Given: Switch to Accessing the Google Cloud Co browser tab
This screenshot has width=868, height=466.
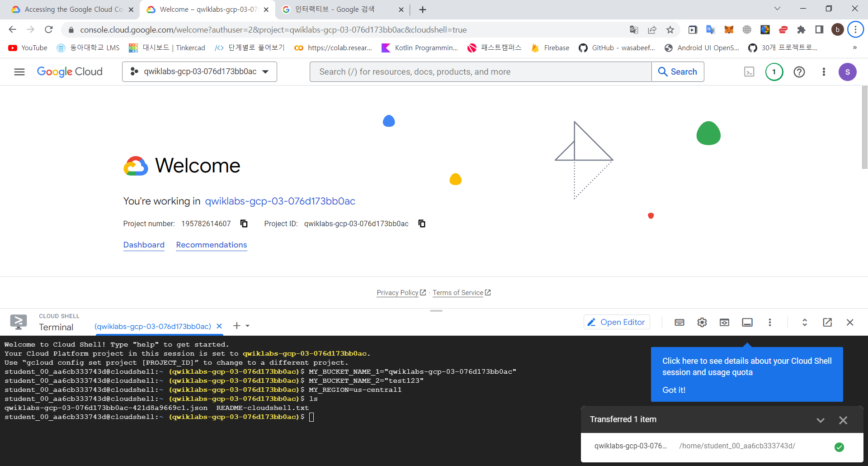Looking at the screenshot, I should [x=73, y=10].
